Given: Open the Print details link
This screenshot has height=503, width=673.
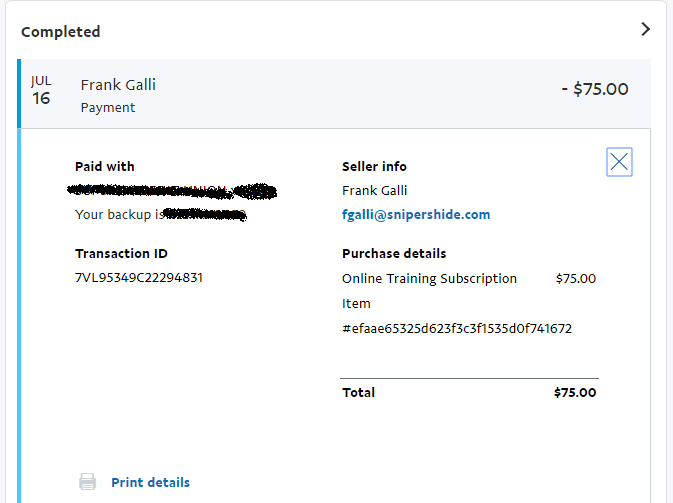Looking at the screenshot, I should click(150, 482).
